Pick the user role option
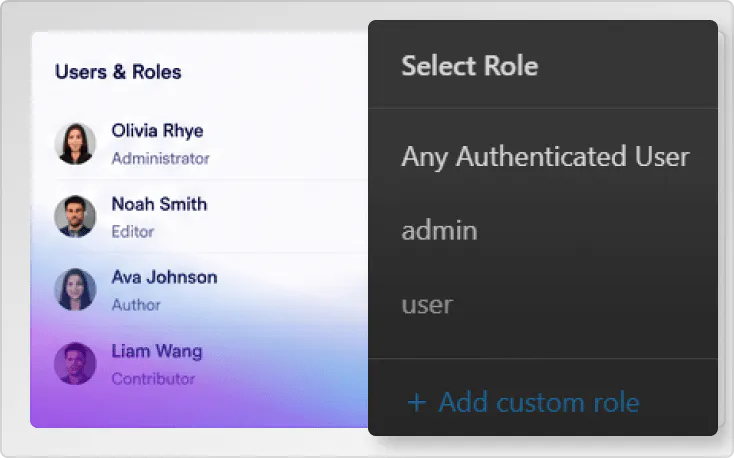The height and width of the screenshot is (458, 734). (x=427, y=305)
